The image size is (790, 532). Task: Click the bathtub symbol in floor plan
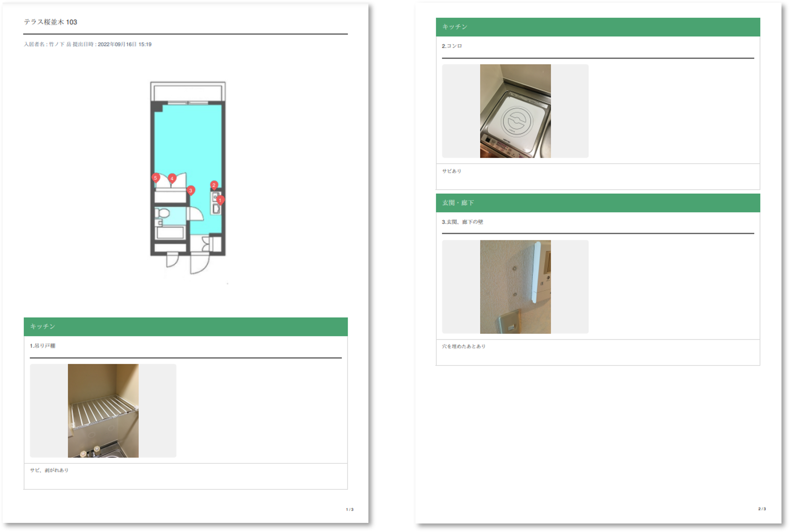(x=170, y=233)
